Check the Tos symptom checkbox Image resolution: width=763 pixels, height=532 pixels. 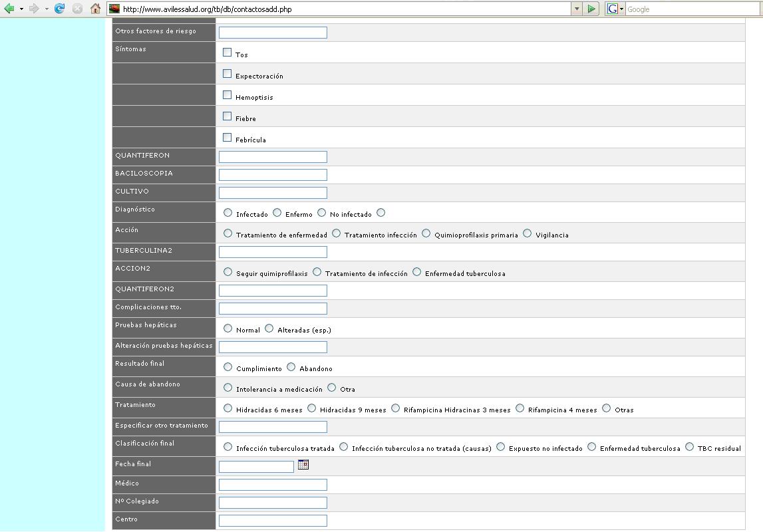[228, 53]
